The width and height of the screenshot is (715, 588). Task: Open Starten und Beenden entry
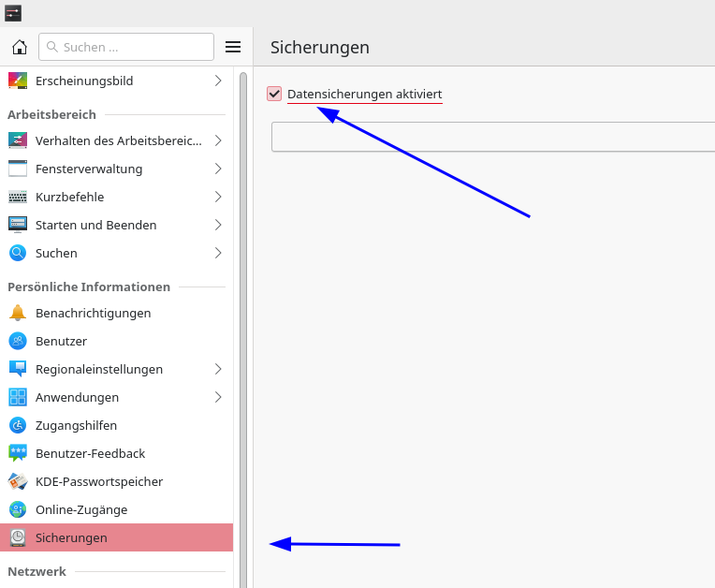pos(116,225)
